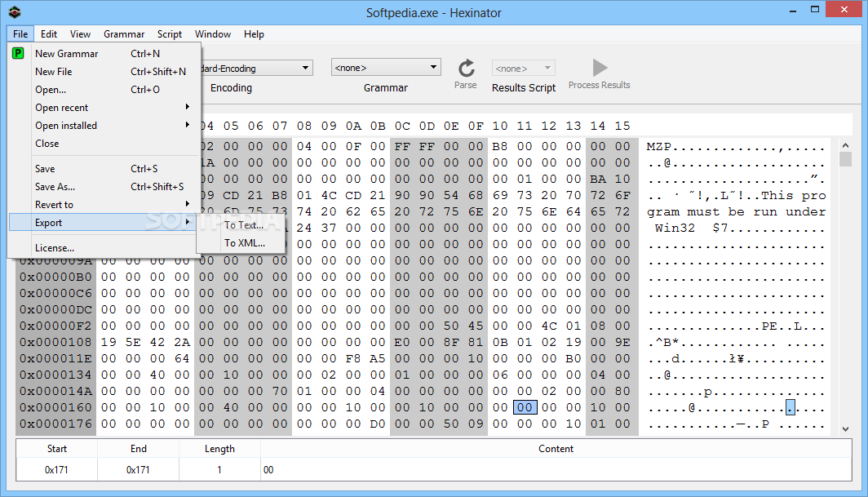Select New Grammar from File menu
This screenshot has height=497, width=868.
tap(104, 54)
